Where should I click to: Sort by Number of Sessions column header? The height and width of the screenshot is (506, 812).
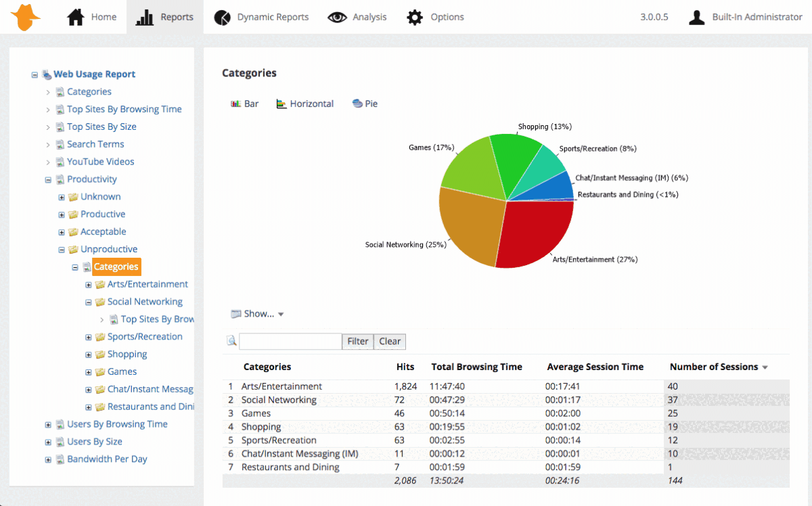click(714, 367)
